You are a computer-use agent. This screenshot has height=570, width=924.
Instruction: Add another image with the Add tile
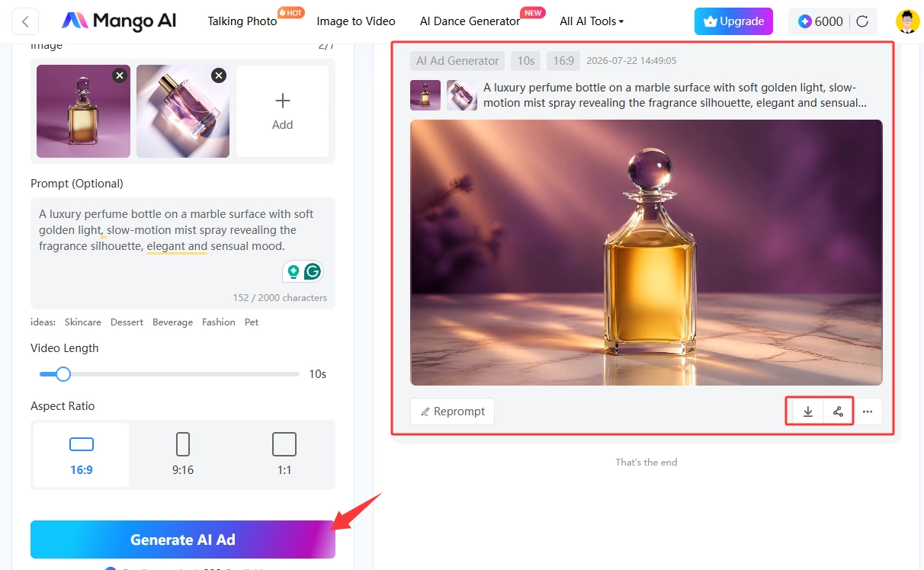click(x=283, y=111)
